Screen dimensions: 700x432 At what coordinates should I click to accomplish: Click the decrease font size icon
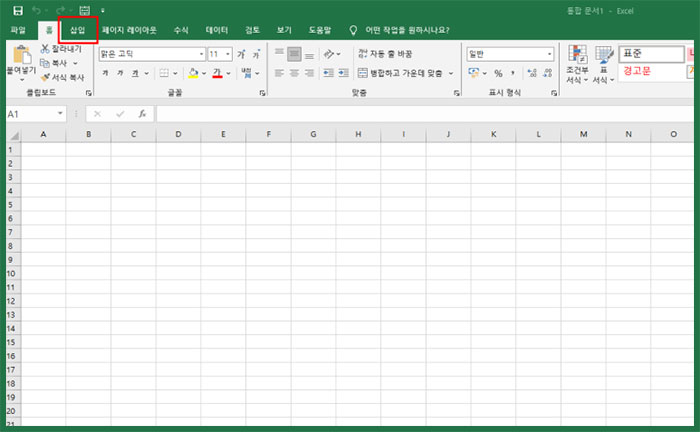(256, 54)
